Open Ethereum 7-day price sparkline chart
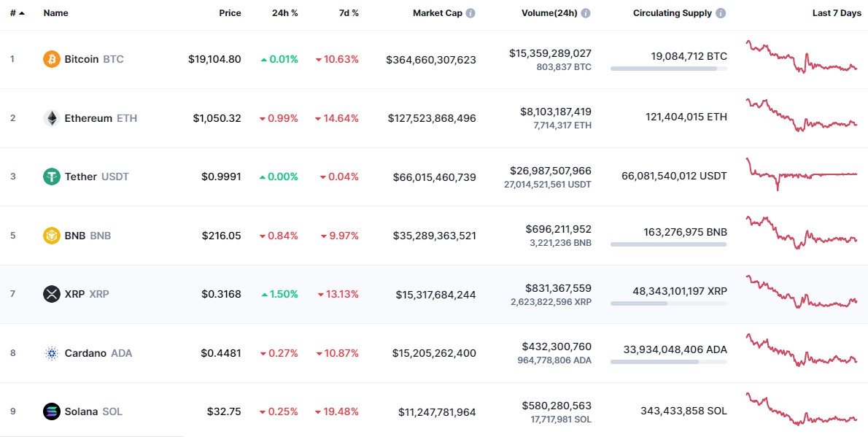Screen dimensions: 868x437 pyautogui.click(x=802, y=115)
